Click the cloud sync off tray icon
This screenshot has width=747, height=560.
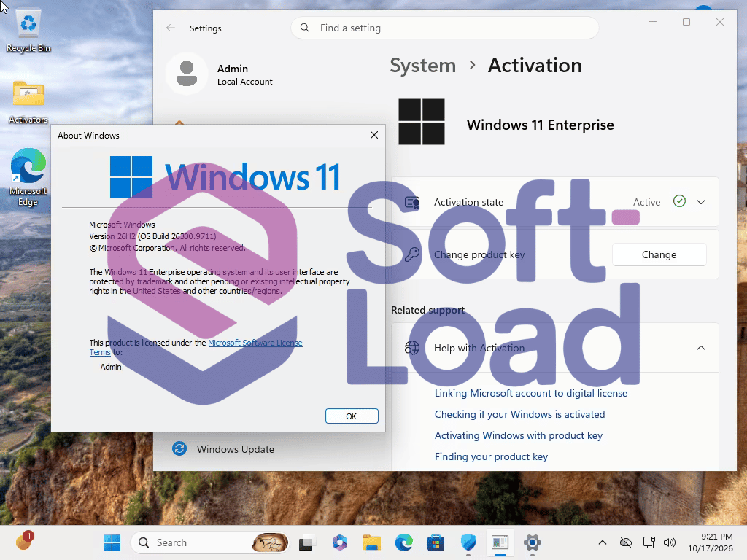[x=625, y=542]
